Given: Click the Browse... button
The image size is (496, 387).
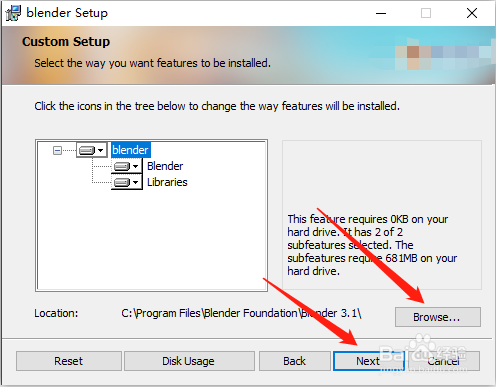Looking at the screenshot, I should [438, 317].
